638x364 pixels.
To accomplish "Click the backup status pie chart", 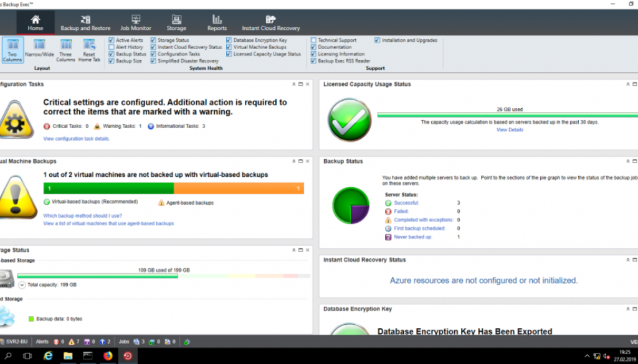I will (351, 205).
